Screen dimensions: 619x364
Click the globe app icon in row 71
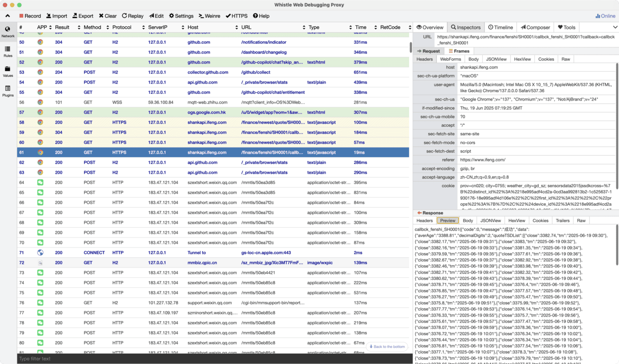40,253
